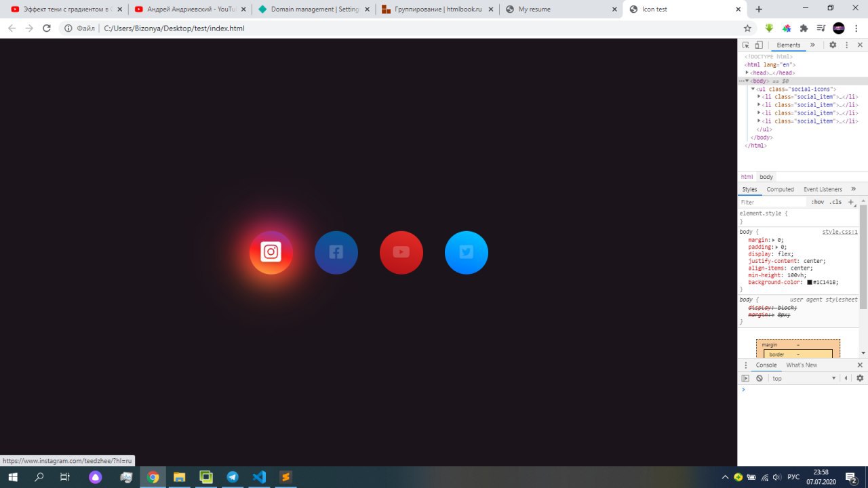The height and width of the screenshot is (488, 868).
Task: Show more sidebar tabs next to Event Listeners
Action: click(x=853, y=189)
